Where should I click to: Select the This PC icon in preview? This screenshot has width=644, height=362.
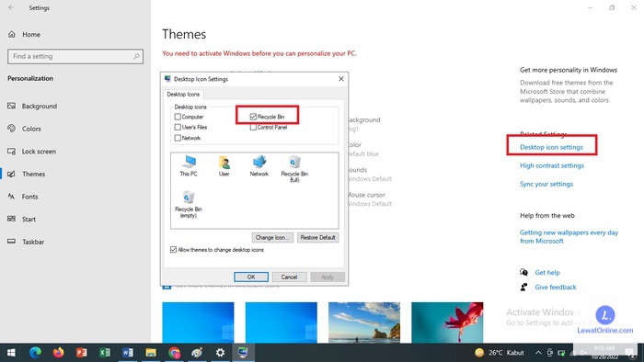tap(189, 166)
